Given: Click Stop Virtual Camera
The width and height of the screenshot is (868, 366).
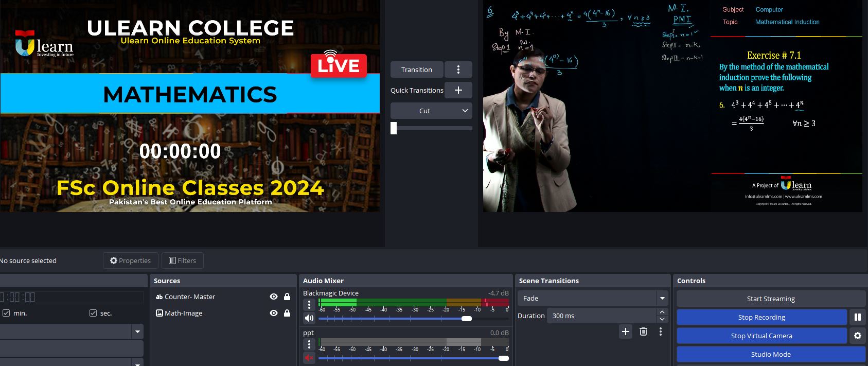Looking at the screenshot, I should coord(761,336).
